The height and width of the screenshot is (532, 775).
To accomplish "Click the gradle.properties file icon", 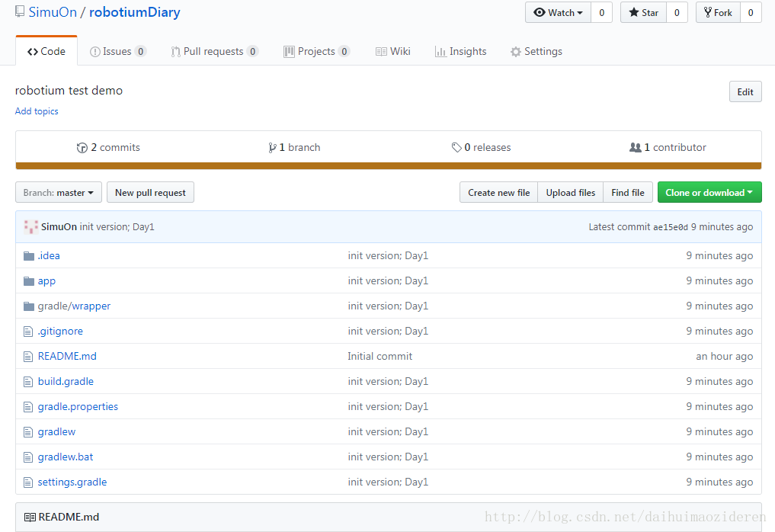I will (x=28, y=407).
